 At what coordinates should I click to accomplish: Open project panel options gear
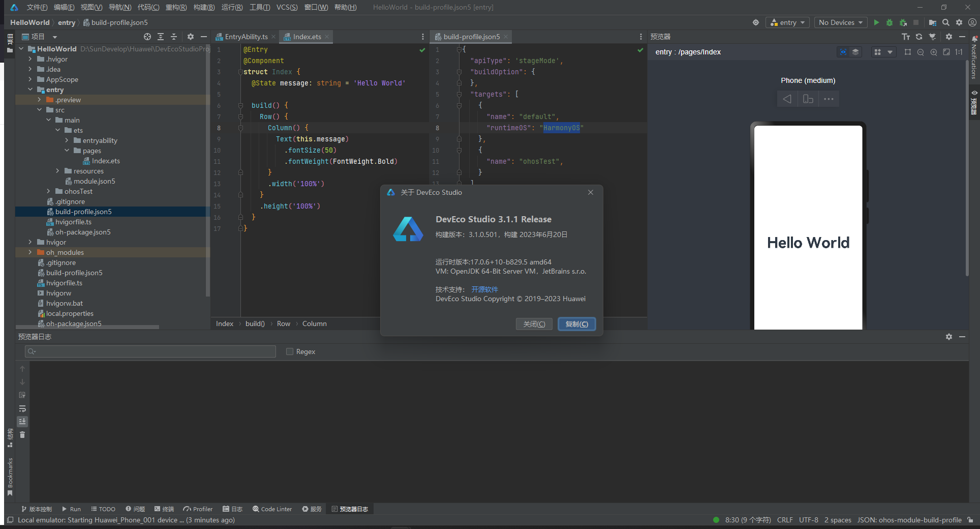coord(191,37)
